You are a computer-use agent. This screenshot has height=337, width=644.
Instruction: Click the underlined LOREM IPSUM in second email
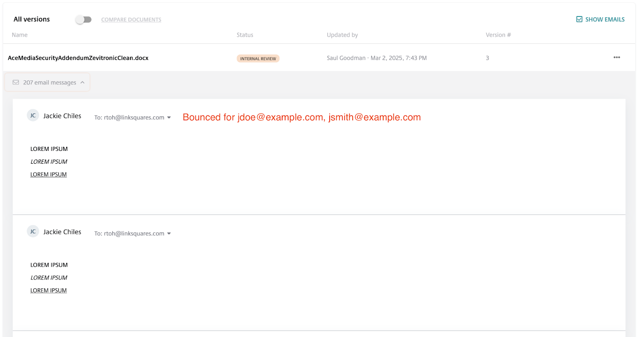click(49, 290)
